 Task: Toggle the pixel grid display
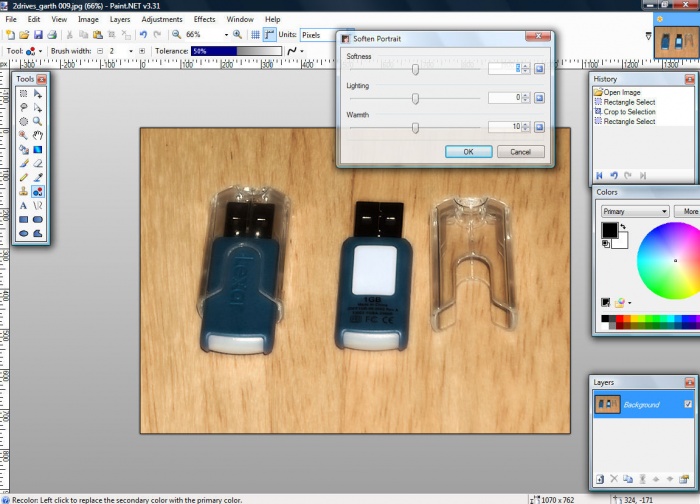(256, 34)
